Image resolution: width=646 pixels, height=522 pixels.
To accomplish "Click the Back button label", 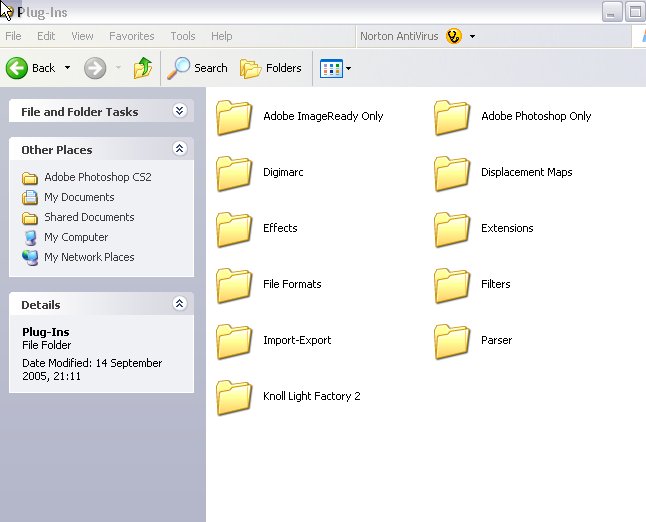I will [x=43, y=68].
